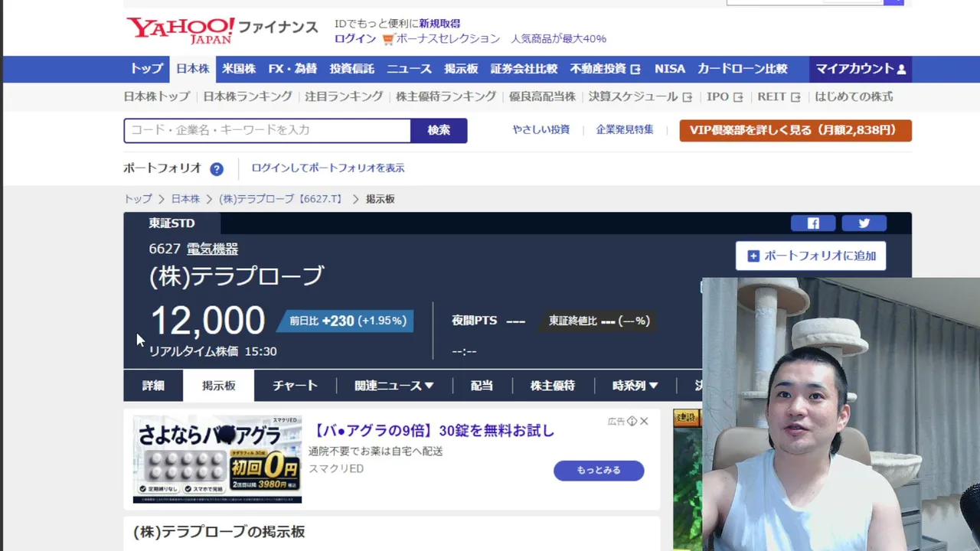This screenshot has height=551, width=980.
Task: Share on Twitter icon button
Action: click(864, 223)
